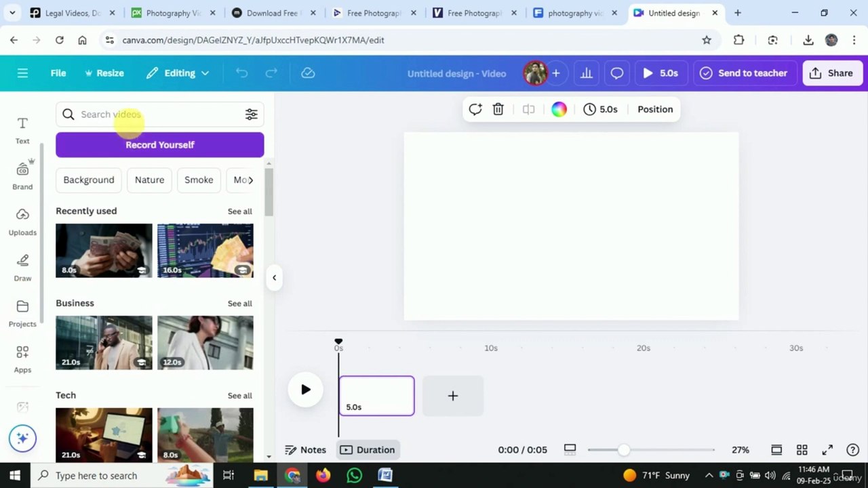
Task: Add the 16.0s stock chart video thumbnail
Action: pos(205,251)
